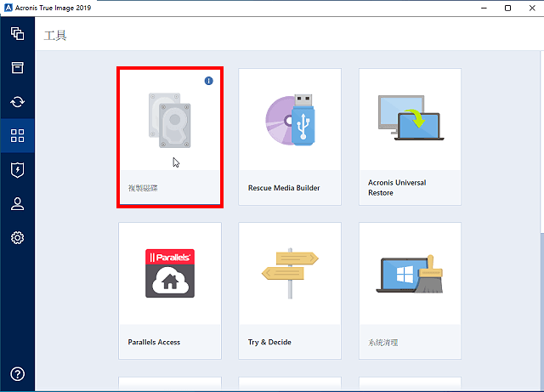The width and height of the screenshot is (544, 392).
Task: Click the Help question mark icon
Action: click(x=17, y=374)
